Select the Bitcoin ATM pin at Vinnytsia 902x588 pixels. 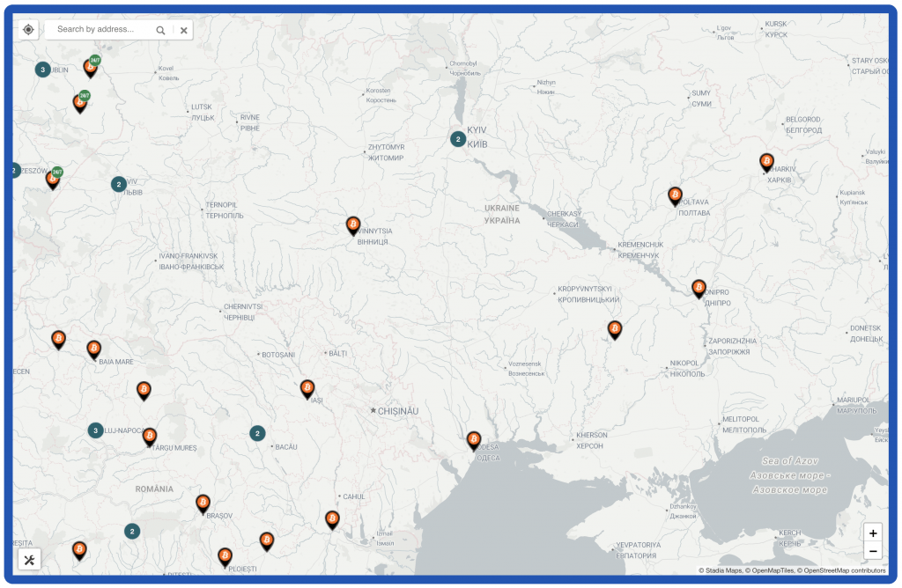(x=353, y=225)
